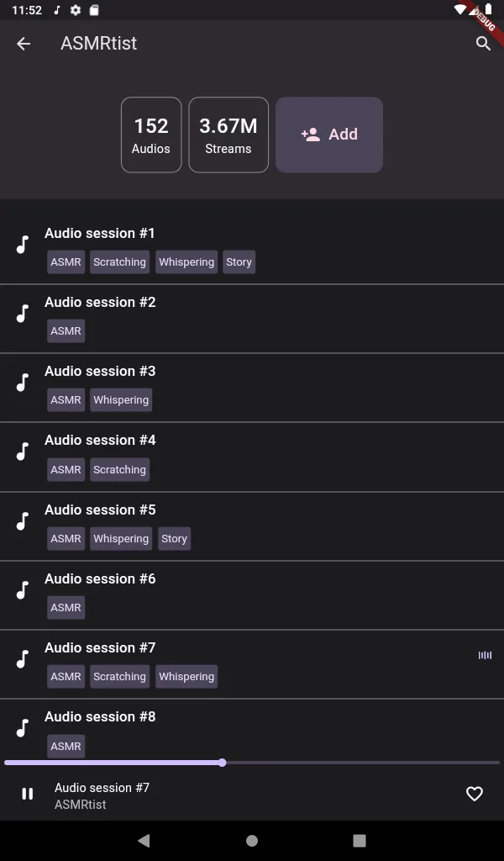Image resolution: width=504 pixels, height=861 pixels.
Task: Tap the back arrow to leave ASMRtist
Action: pos(23,43)
